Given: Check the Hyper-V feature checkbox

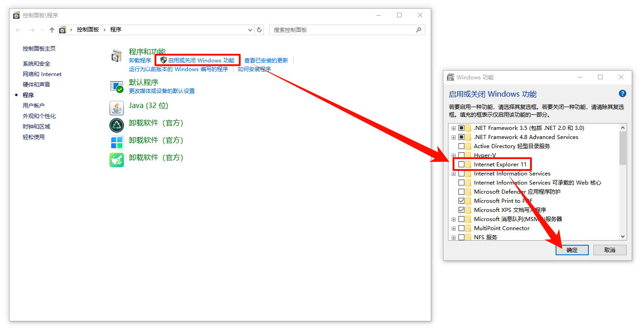Looking at the screenshot, I should pyautogui.click(x=461, y=155).
